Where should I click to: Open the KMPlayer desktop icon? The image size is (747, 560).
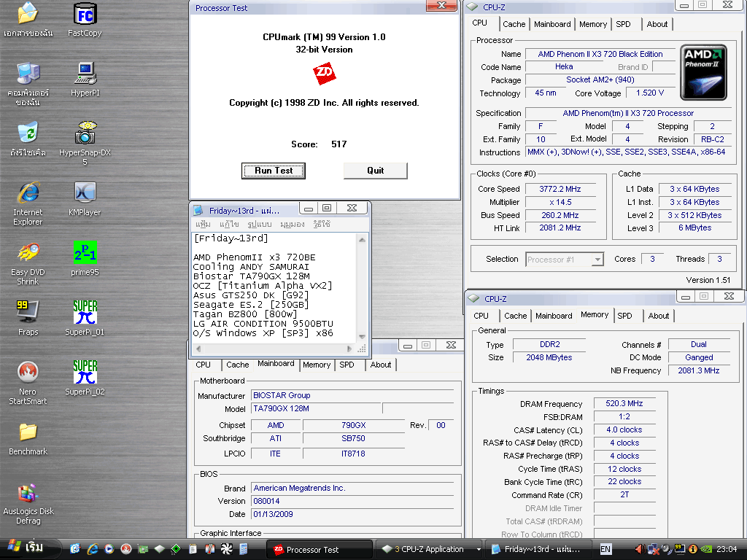point(85,192)
